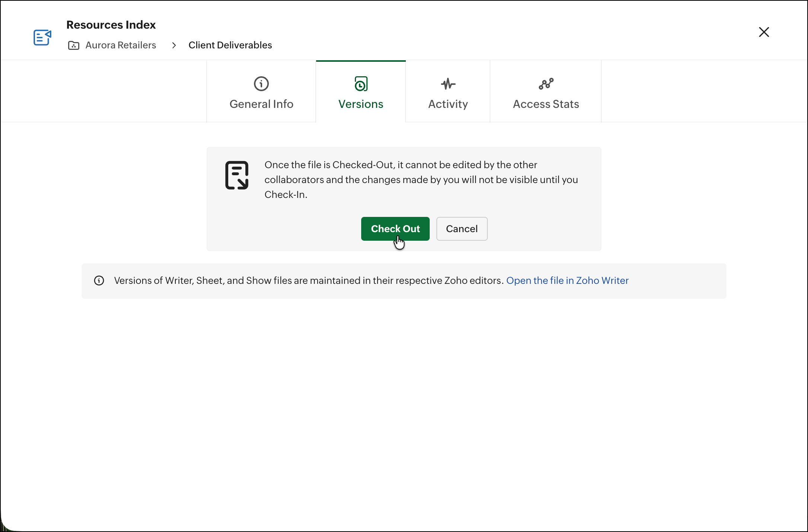The image size is (808, 532).
Task: Click the Resources Index title text
Action: [x=111, y=25]
